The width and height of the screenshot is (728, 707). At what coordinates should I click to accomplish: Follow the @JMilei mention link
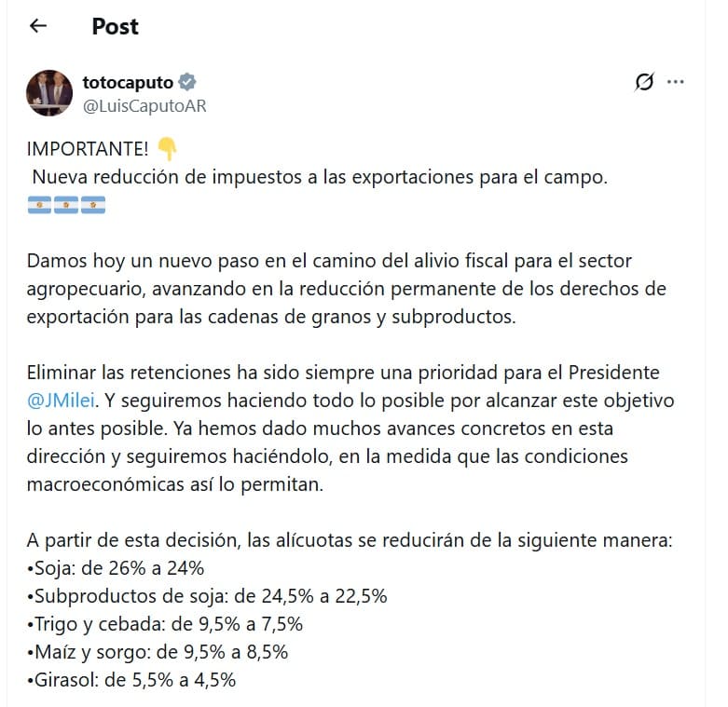coord(62,401)
